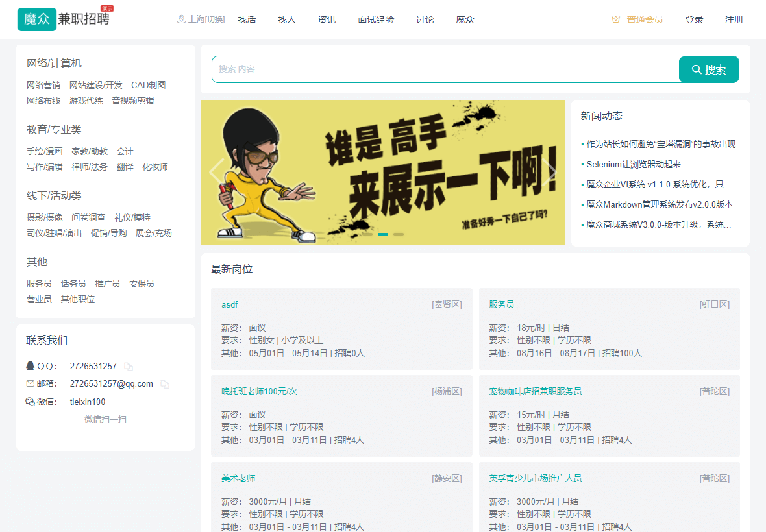This screenshot has height=532, width=766.
Task: Click the 杨浦区 district tag
Action: click(x=447, y=391)
